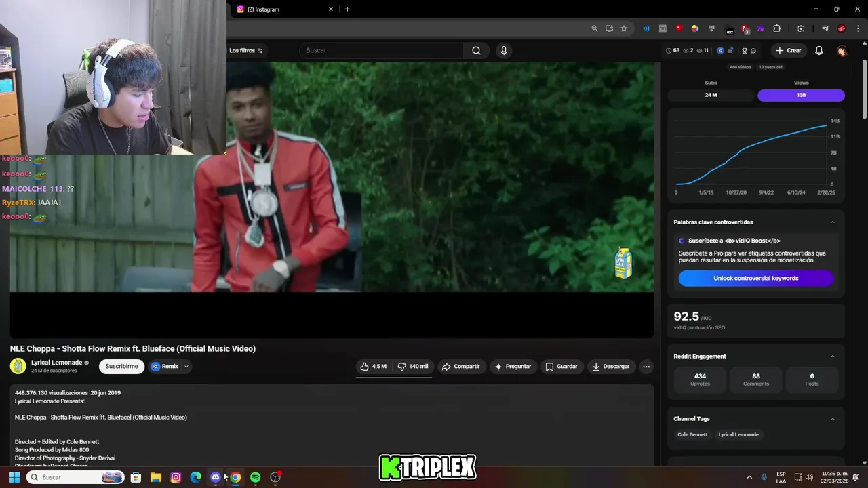Click the Compartir share button
The width and height of the screenshot is (868, 488).
[x=461, y=367]
